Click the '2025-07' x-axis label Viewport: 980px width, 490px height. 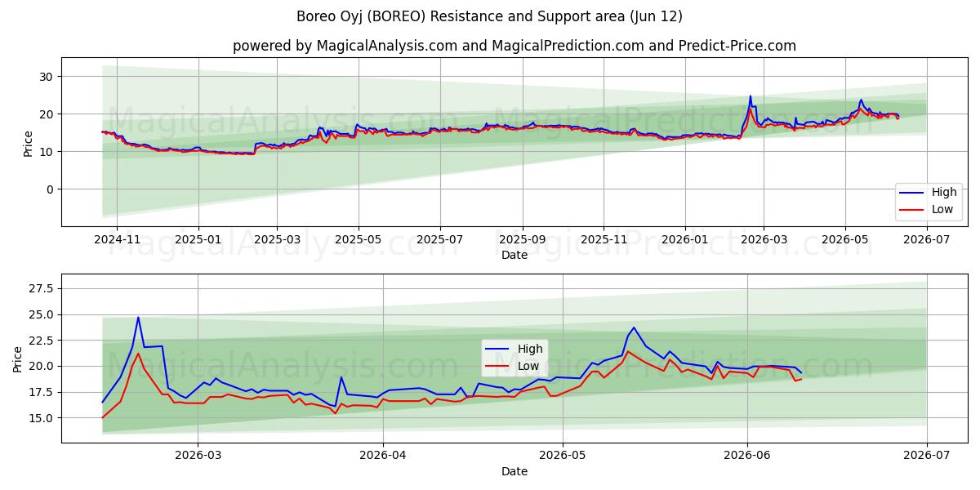coord(440,239)
